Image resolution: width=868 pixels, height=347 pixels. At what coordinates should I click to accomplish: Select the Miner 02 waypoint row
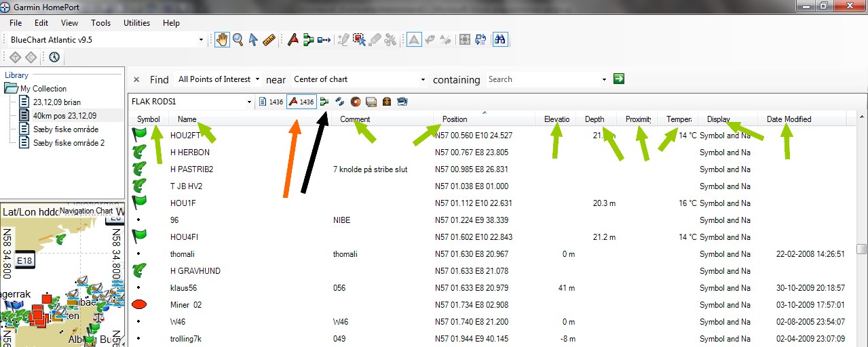tap(492, 305)
